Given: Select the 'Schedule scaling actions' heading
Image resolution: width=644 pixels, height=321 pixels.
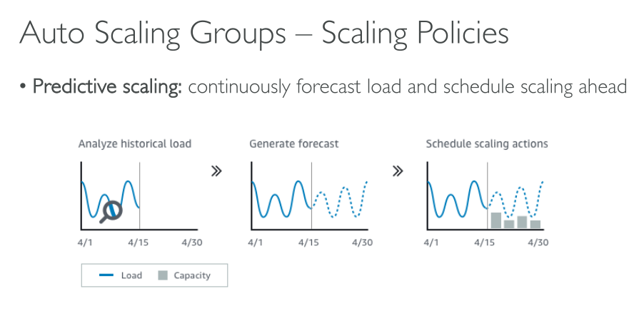Looking at the screenshot, I should tap(486, 144).
